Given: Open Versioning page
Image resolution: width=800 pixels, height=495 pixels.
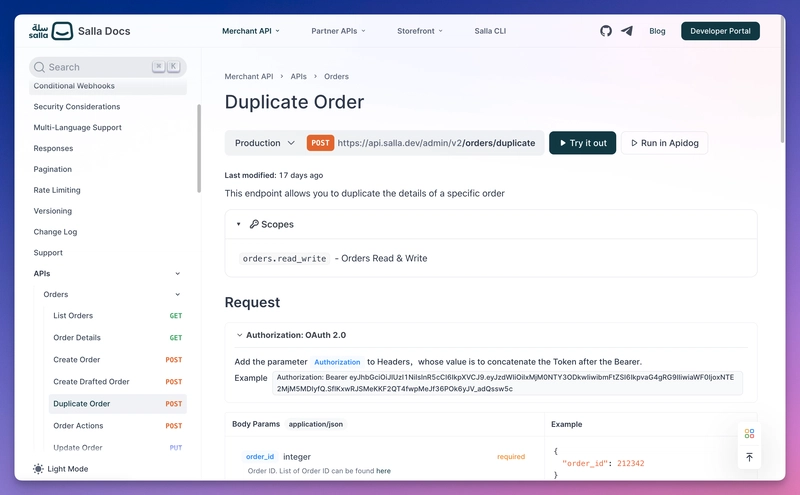Looking at the screenshot, I should pyautogui.click(x=53, y=211).
